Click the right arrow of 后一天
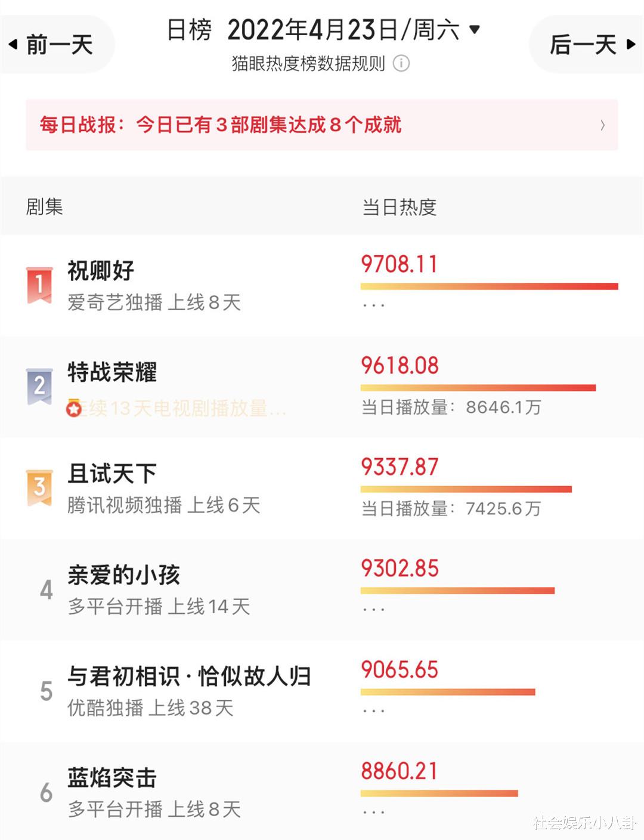Image resolution: width=644 pixels, height=840 pixels. coord(631,44)
